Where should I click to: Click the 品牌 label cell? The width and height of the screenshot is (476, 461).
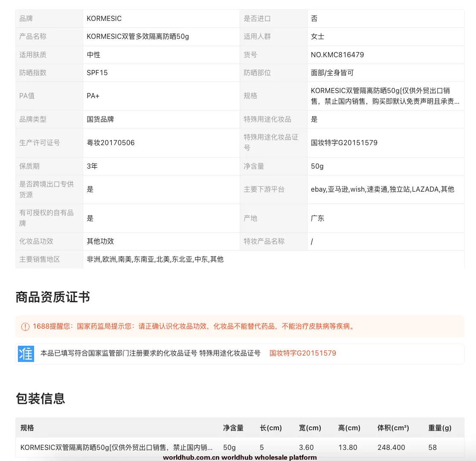pyautogui.click(x=49, y=18)
